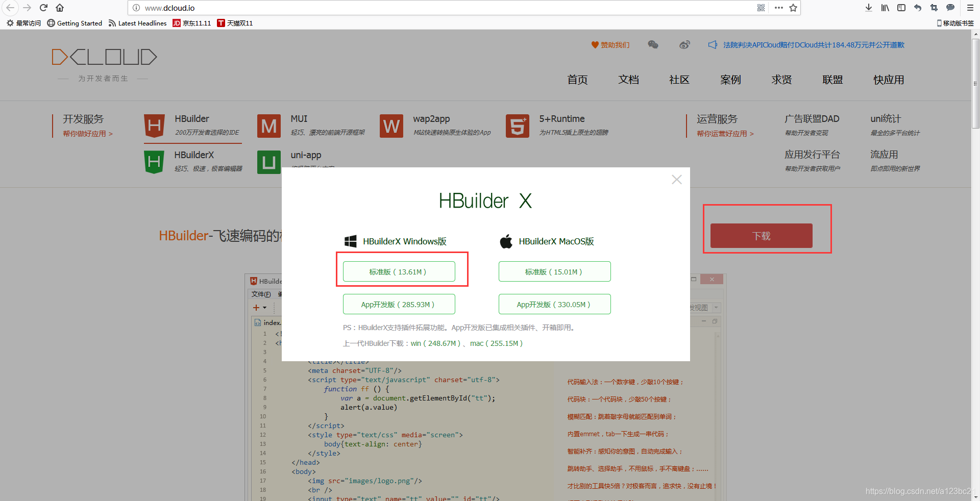Open Getting Started bookmark
Screen dimensions: 980x501
click(x=75, y=23)
